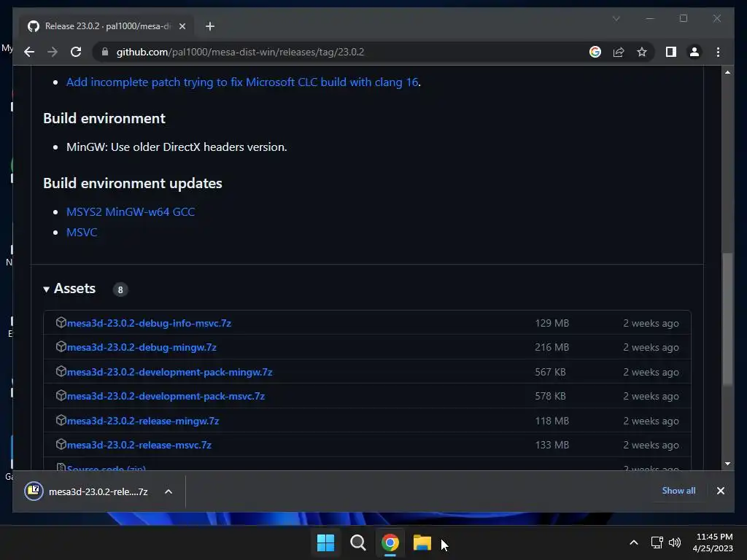The height and width of the screenshot is (560, 747).
Task: Click the network tray icon
Action: coord(657,542)
